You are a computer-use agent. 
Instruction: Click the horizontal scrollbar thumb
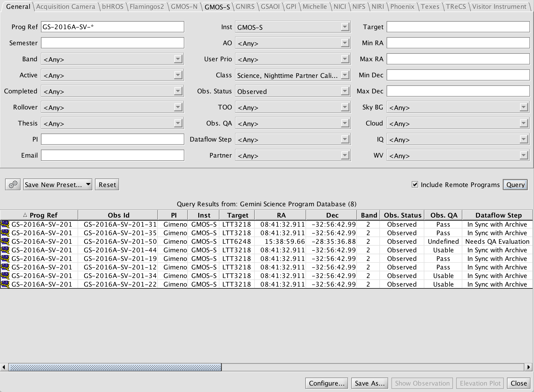115,367
